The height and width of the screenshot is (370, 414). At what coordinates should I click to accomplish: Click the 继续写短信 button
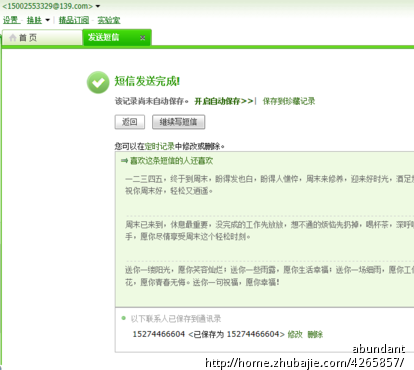coord(178,122)
